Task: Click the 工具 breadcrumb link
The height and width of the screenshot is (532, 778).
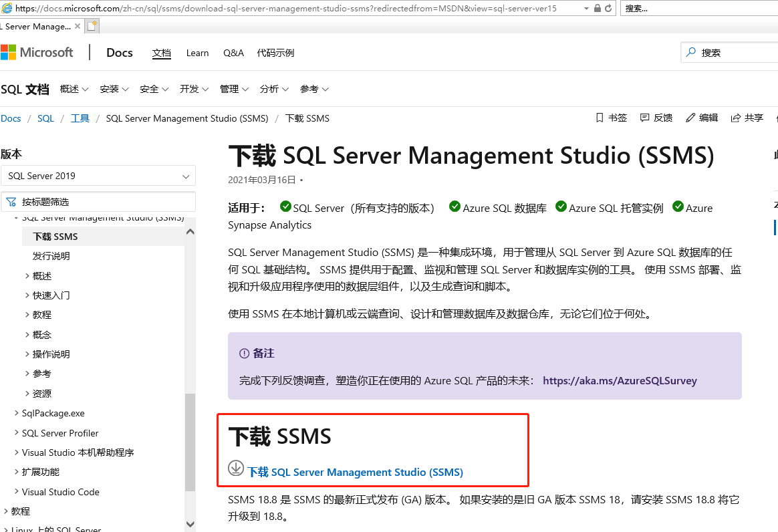Action: (x=80, y=118)
